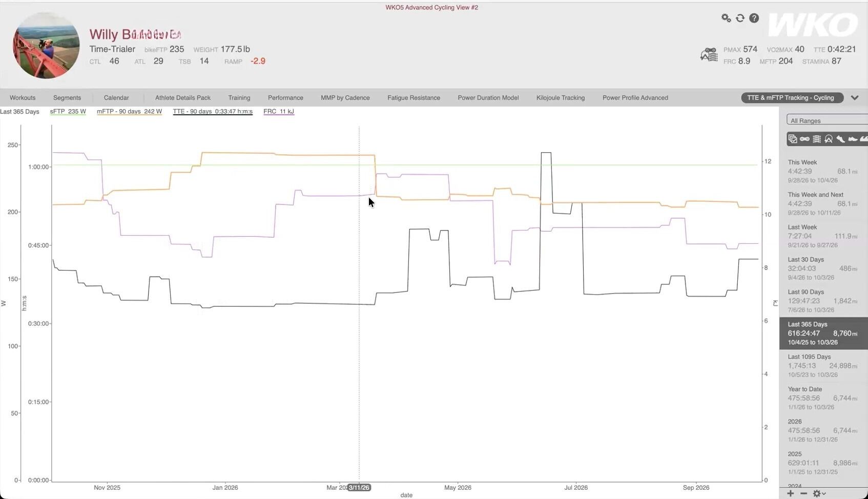Image resolution: width=868 pixels, height=499 pixels.
Task: Open the Fatigue Resistance tab
Action: (414, 98)
